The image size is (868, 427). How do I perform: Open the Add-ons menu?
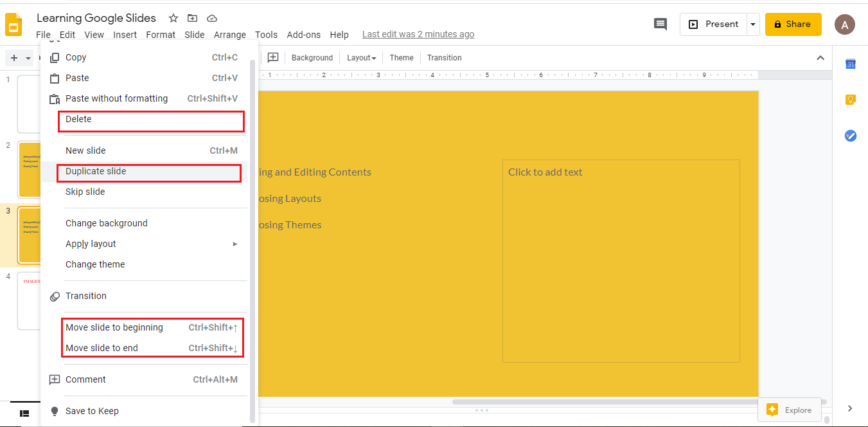304,35
